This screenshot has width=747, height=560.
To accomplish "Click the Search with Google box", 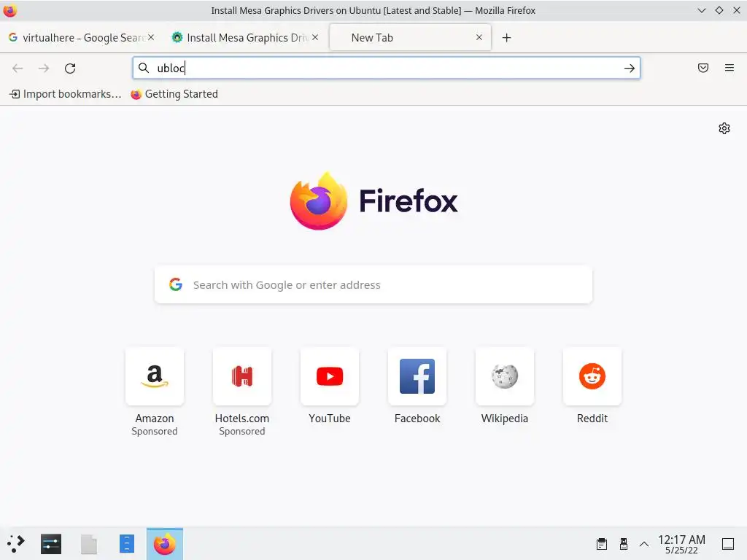I will [373, 285].
